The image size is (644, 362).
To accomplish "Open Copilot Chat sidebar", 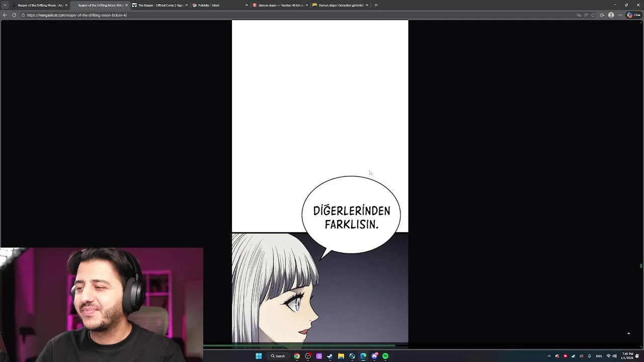I will 633,15.
